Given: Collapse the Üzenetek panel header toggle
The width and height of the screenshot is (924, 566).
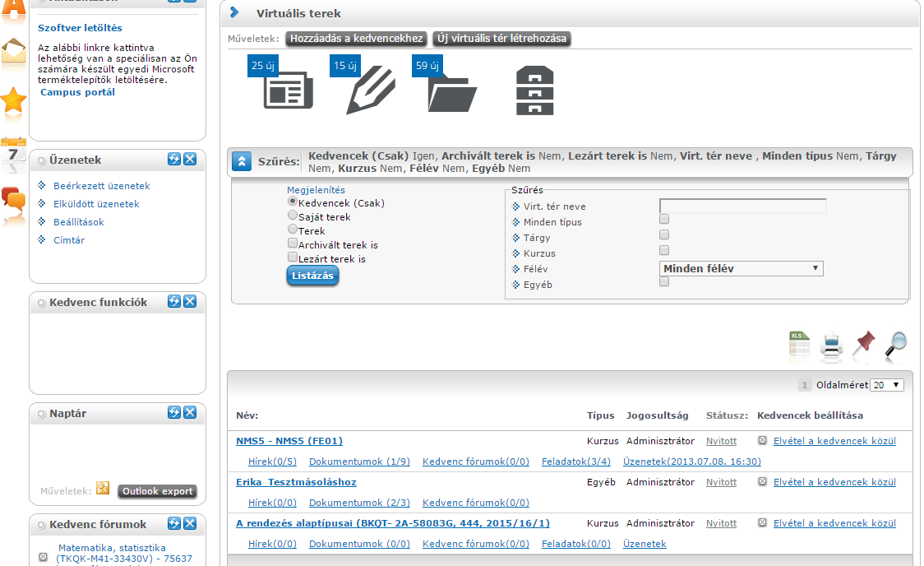Looking at the screenshot, I should pyautogui.click(x=41, y=160).
